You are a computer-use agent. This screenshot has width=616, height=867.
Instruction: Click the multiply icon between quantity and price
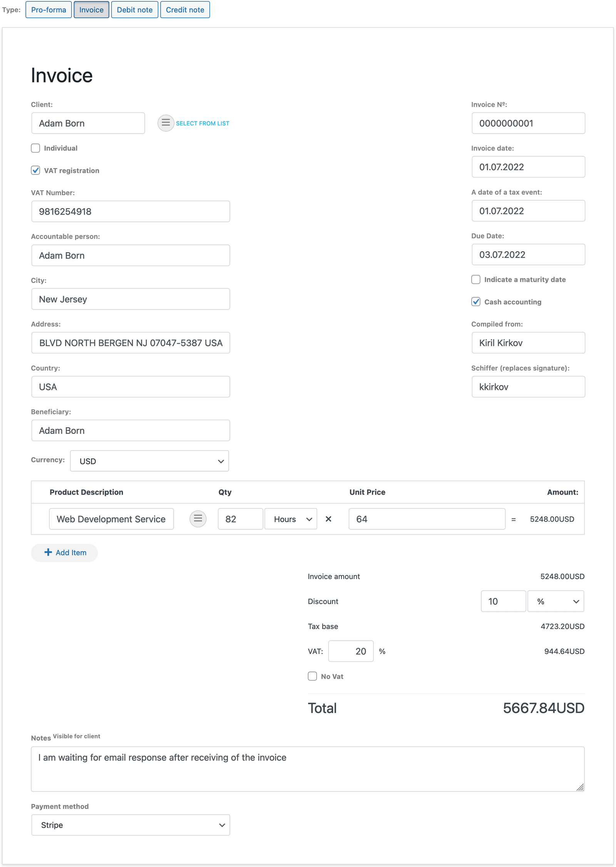click(329, 519)
